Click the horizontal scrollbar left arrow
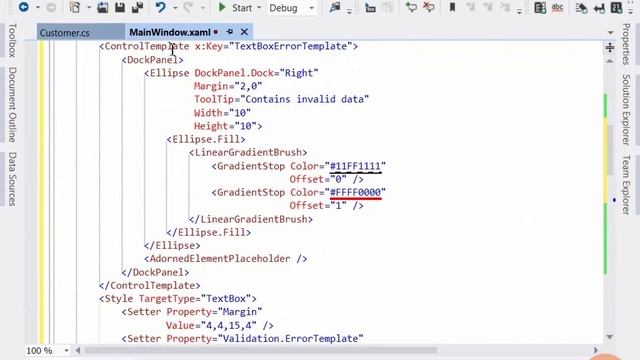640x360 pixels. (x=78, y=350)
